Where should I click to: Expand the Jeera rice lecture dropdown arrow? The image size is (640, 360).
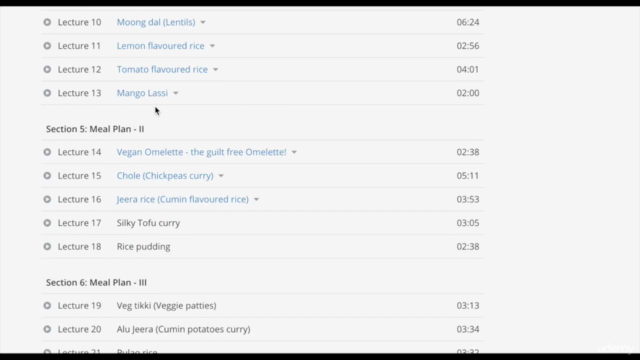256,200
